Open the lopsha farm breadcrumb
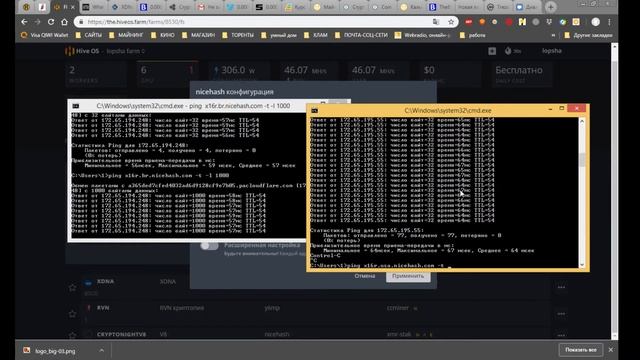640x360 pixels. (126, 51)
